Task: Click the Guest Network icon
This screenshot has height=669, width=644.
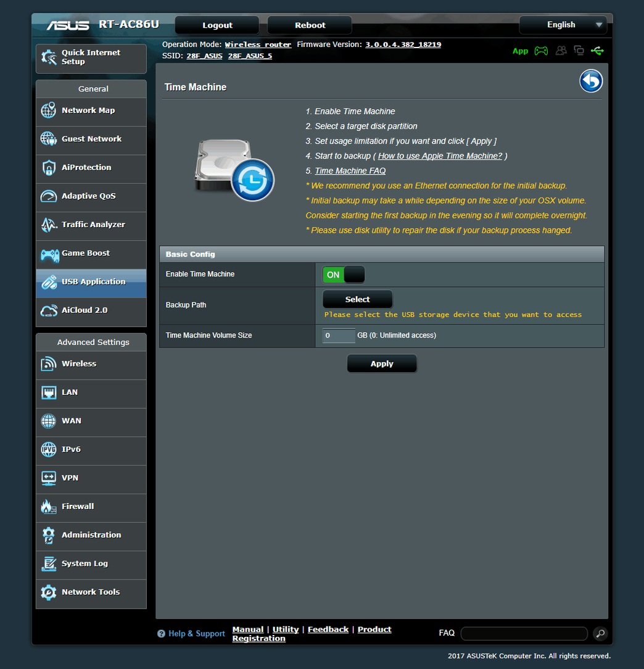Action: [49, 139]
